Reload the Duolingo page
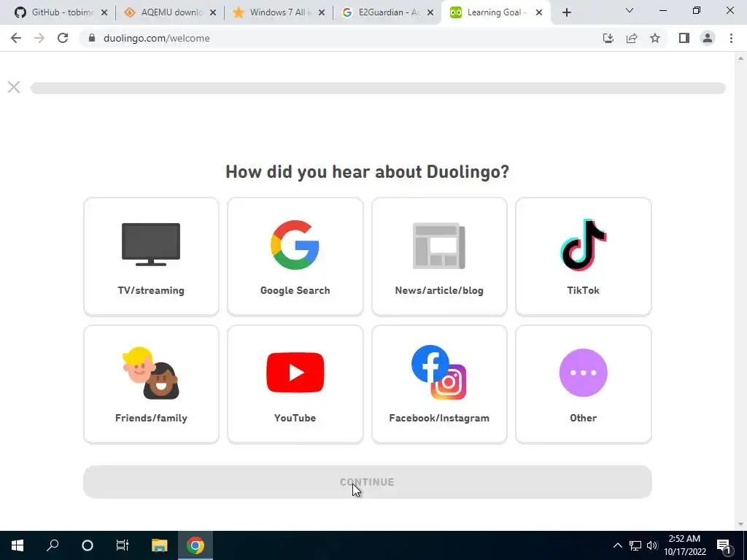 click(63, 38)
